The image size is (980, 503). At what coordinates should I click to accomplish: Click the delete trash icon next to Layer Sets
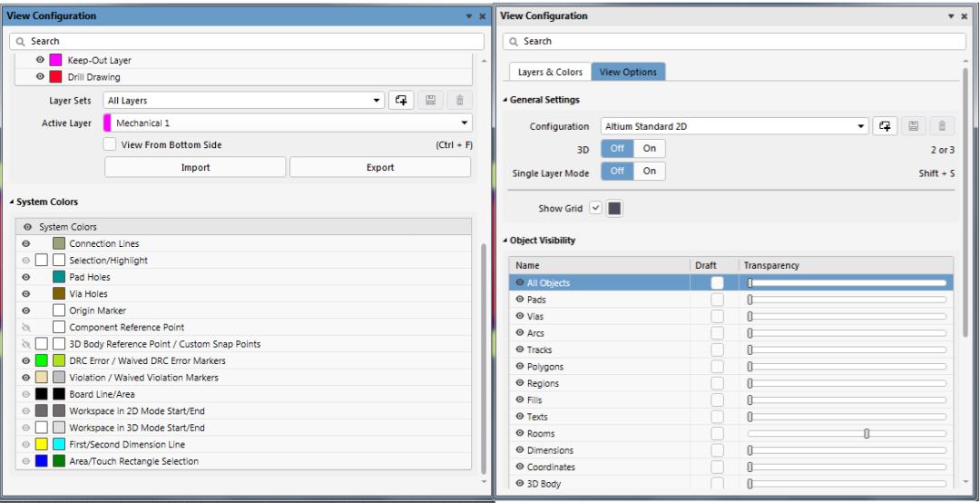click(459, 101)
